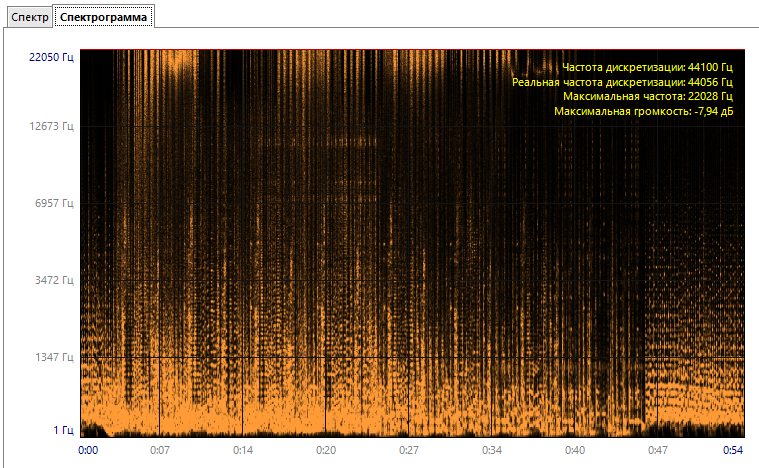Click the 0:54 time axis label
The width and height of the screenshot is (759, 468).
click(x=733, y=451)
